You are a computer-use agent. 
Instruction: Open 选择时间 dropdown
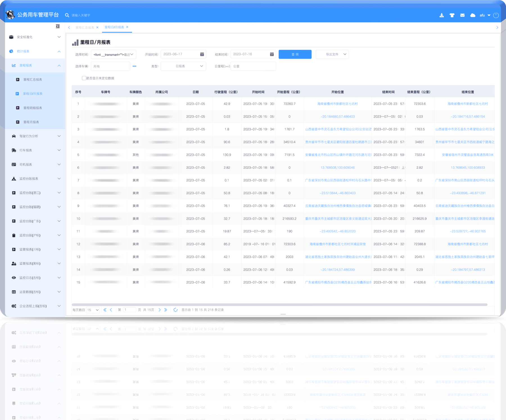point(114,54)
